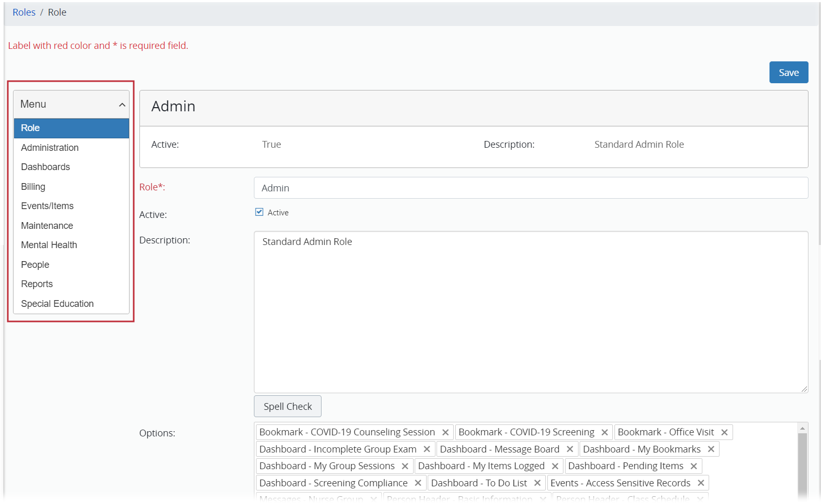Select Role in the menu

[71, 128]
